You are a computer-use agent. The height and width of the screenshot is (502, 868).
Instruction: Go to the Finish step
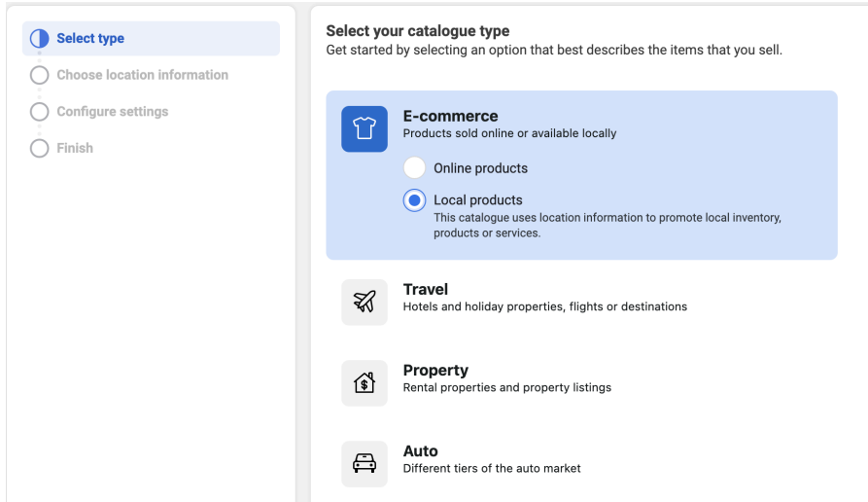click(75, 148)
